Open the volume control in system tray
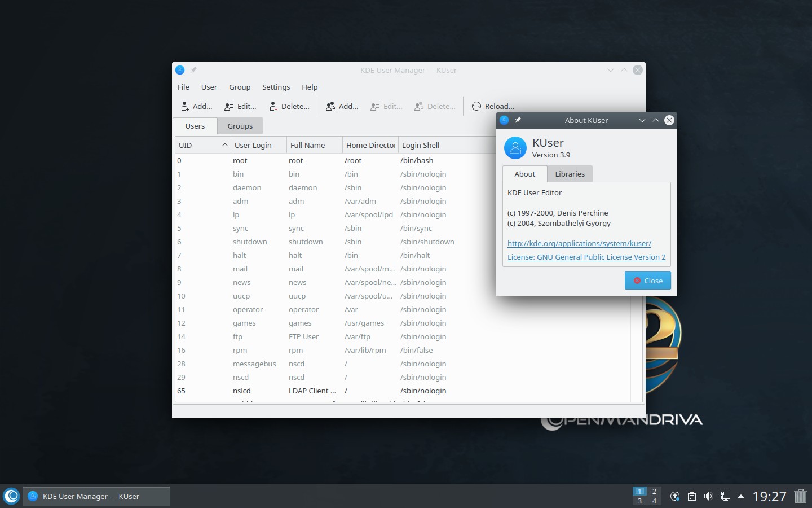Image resolution: width=812 pixels, height=508 pixels. click(x=708, y=496)
